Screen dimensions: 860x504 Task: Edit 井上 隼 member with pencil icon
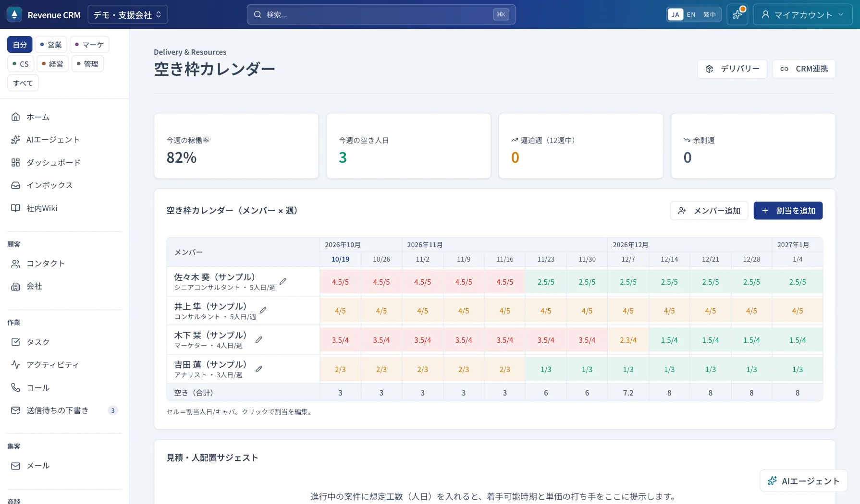[263, 311]
